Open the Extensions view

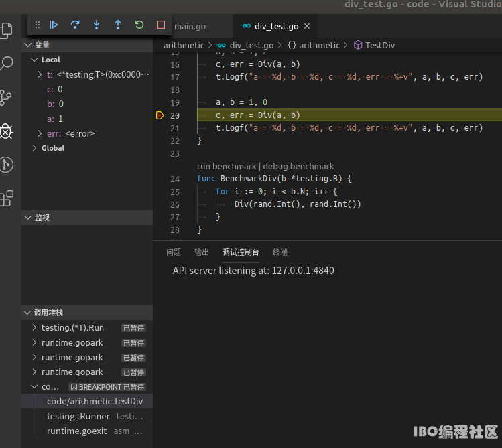point(7,199)
